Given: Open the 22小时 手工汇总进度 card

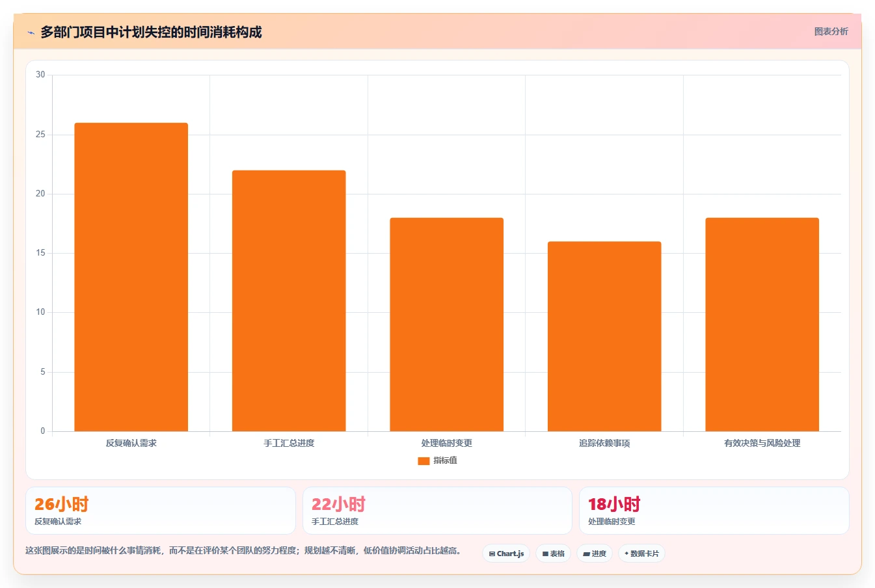Looking at the screenshot, I should click(437, 511).
